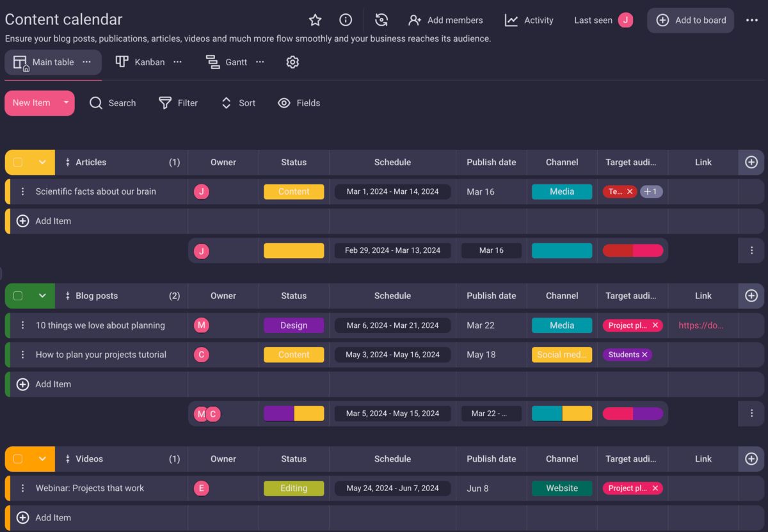
Task: Open the board Activity log
Action: pos(529,20)
